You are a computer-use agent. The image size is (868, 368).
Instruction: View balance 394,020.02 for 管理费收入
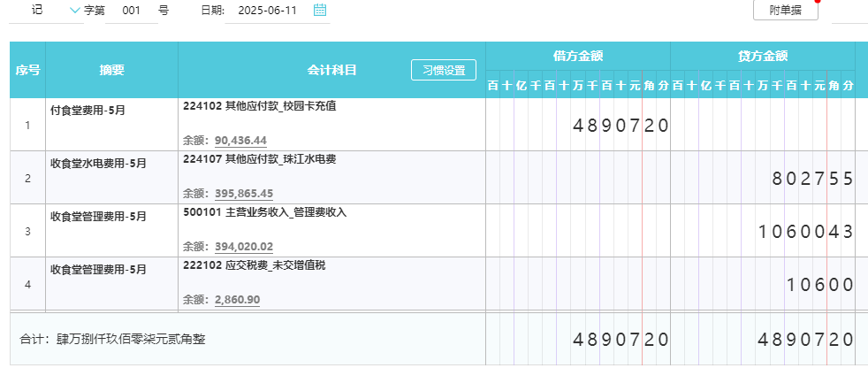244,247
